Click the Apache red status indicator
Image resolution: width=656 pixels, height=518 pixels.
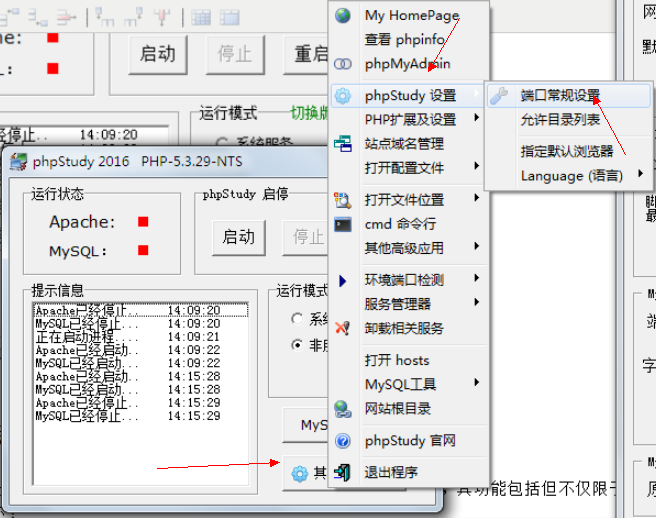click(x=143, y=222)
